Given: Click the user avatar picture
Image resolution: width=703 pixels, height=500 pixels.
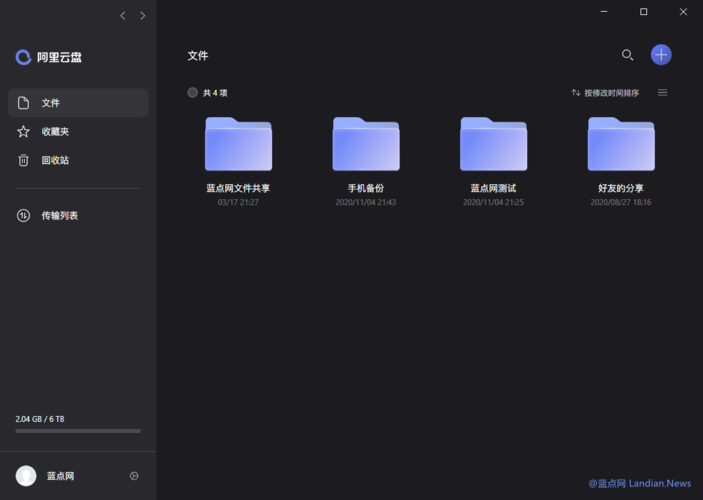Looking at the screenshot, I should tap(26, 476).
